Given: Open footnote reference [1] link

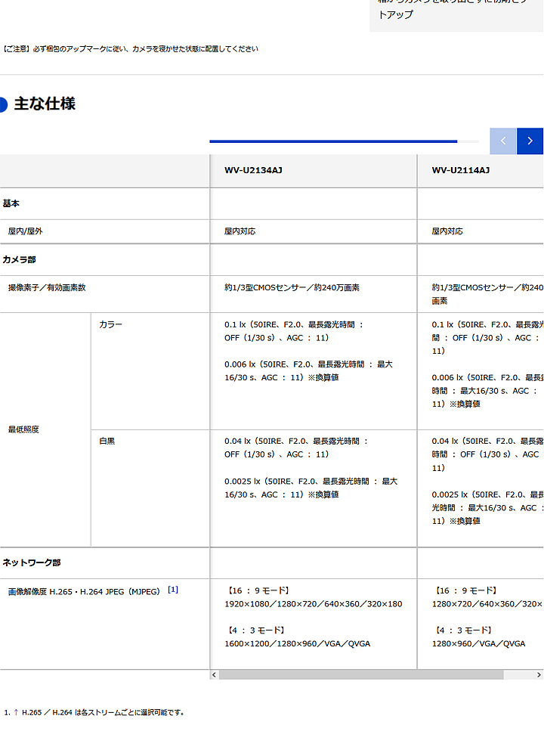Looking at the screenshot, I should [x=173, y=590].
